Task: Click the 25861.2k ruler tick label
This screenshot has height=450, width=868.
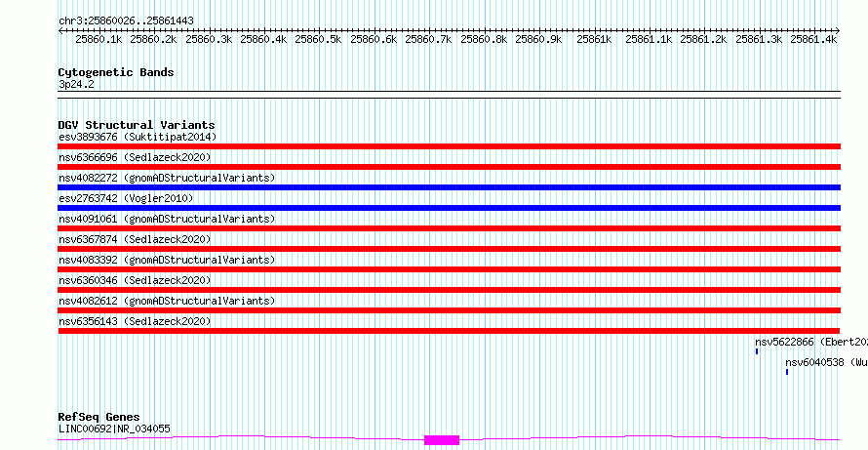Action: click(x=703, y=39)
